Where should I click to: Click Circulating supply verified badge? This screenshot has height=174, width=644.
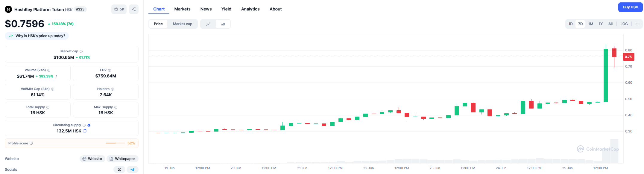(89, 125)
